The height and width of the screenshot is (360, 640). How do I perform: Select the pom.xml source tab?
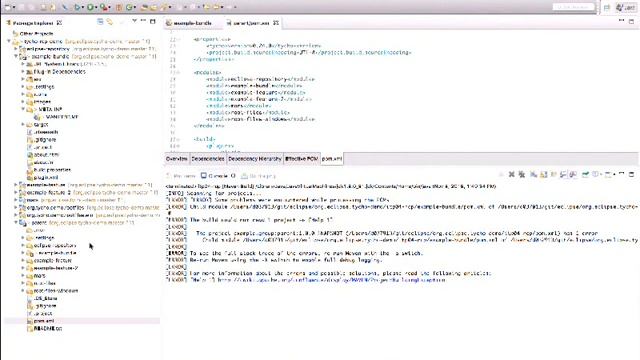[x=331, y=158]
